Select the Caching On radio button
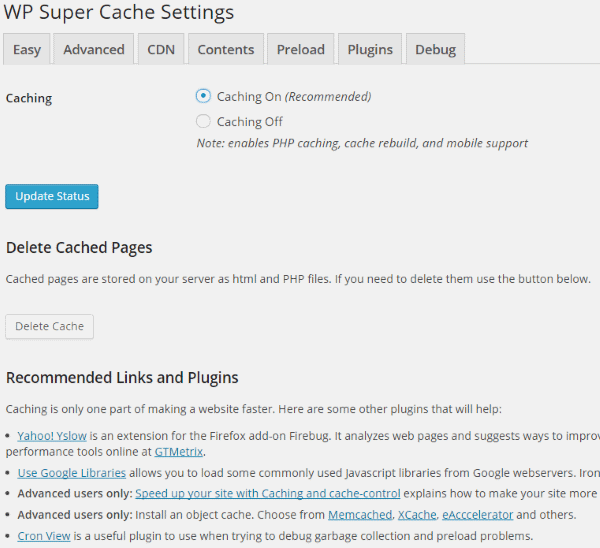Image resolution: width=600 pixels, height=548 pixels. pyautogui.click(x=203, y=96)
